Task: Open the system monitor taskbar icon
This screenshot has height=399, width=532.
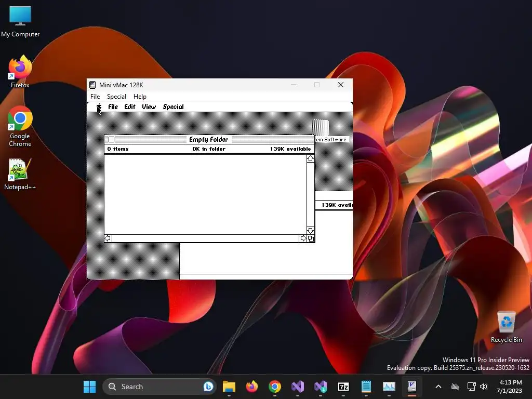Action: coord(389,387)
